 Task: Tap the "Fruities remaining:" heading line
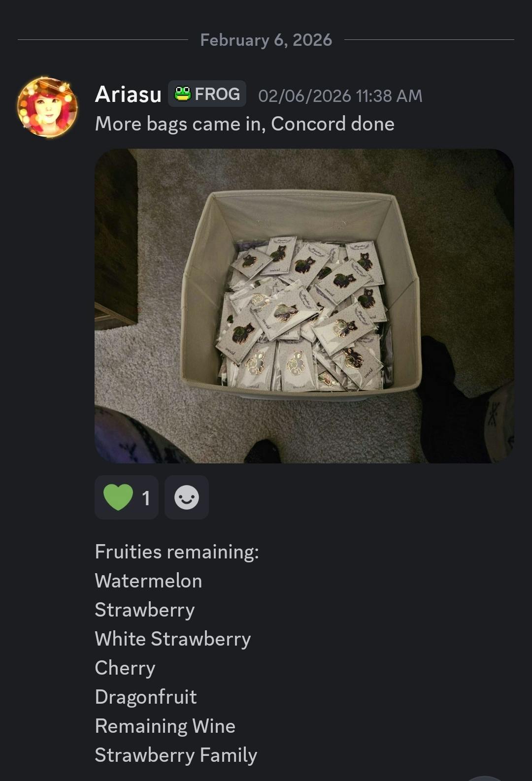click(176, 552)
